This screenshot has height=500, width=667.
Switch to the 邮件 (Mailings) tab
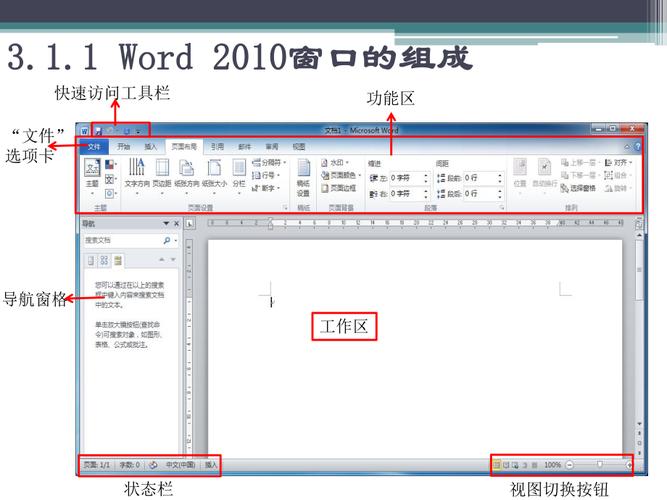(245, 146)
